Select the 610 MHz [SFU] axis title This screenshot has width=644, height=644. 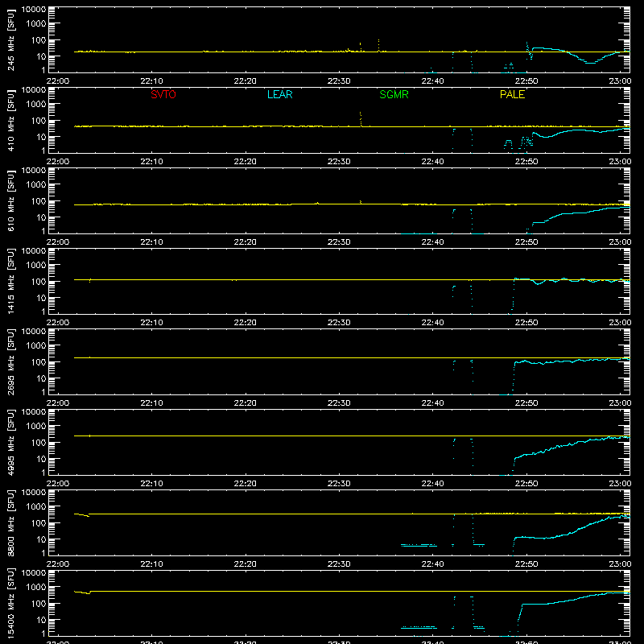pyautogui.click(x=10, y=200)
